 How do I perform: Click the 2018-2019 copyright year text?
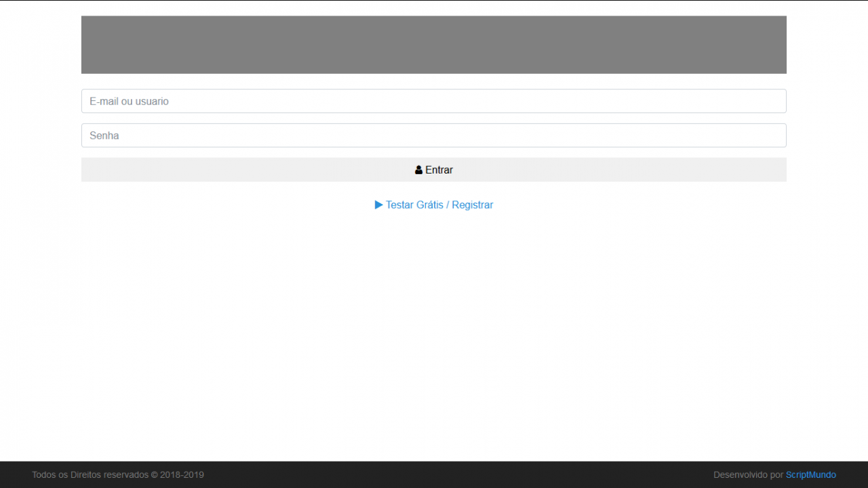pos(182,475)
